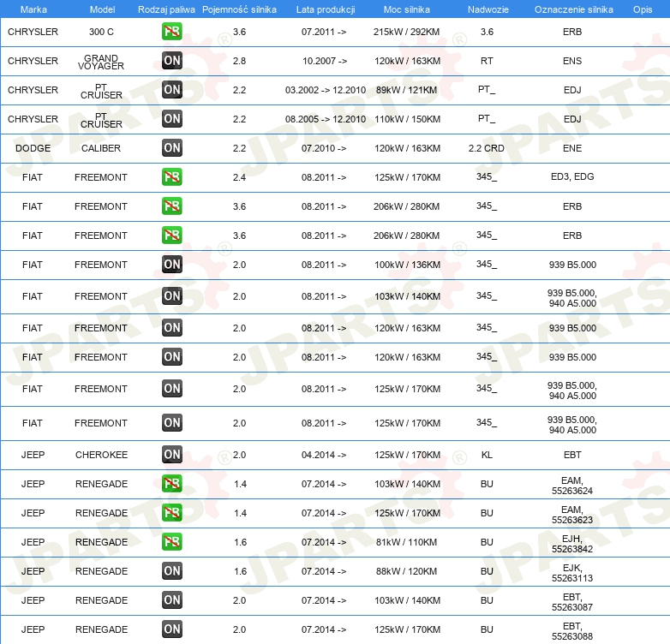
Task: Click the Rodzaj paliwa column header
Action: coord(166,9)
